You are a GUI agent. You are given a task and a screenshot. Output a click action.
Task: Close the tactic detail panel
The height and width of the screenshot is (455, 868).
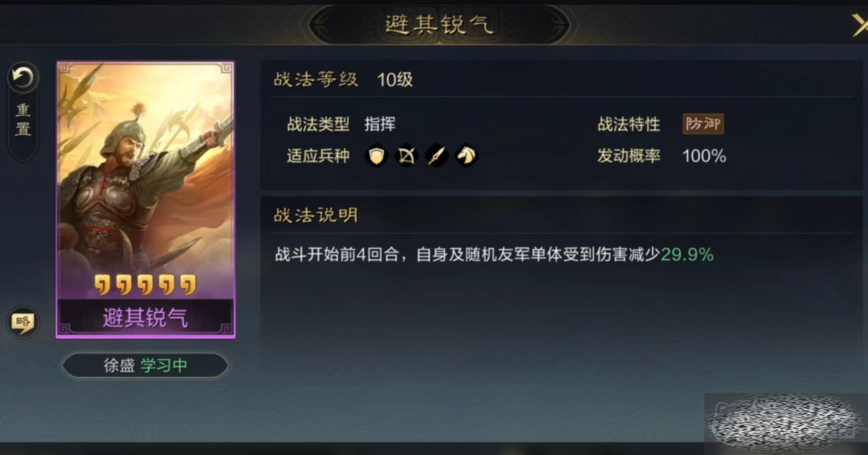pyautogui.click(x=859, y=25)
